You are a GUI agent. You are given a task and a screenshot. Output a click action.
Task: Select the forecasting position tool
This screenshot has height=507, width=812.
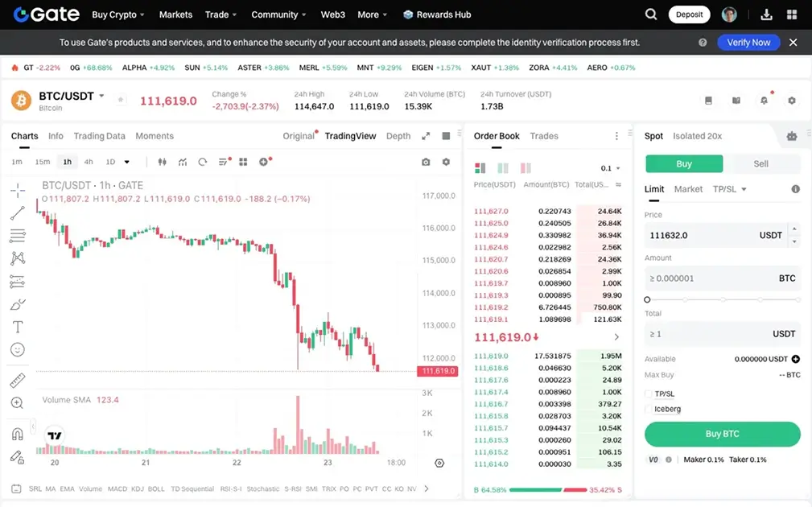18,281
